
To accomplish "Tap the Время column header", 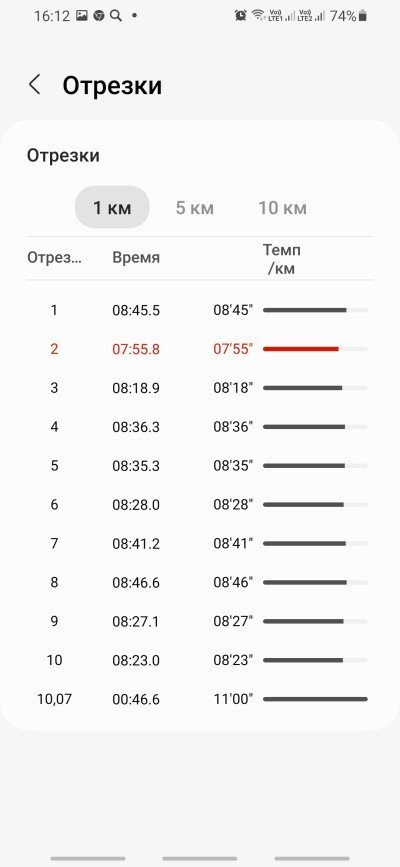I will pyautogui.click(x=136, y=258).
